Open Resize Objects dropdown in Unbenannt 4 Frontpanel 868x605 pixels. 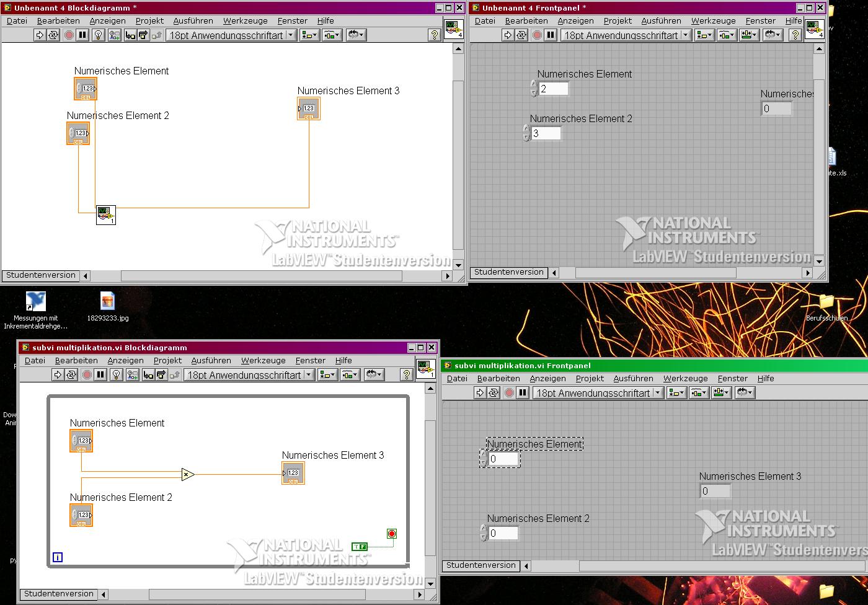(749, 35)
